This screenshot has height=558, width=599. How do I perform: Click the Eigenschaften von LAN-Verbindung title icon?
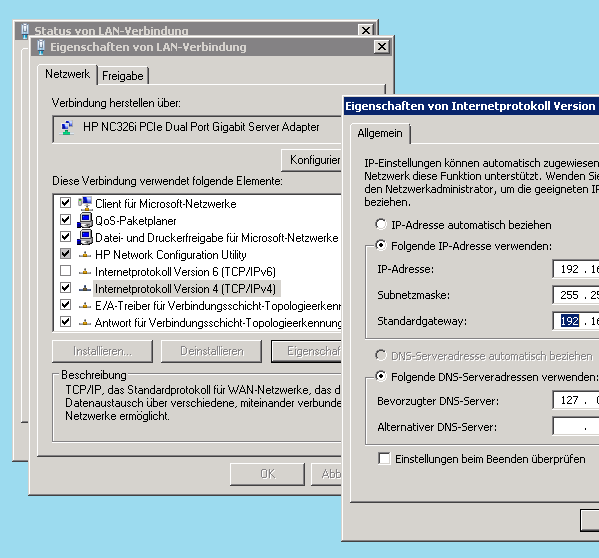(x=40, y=47)
